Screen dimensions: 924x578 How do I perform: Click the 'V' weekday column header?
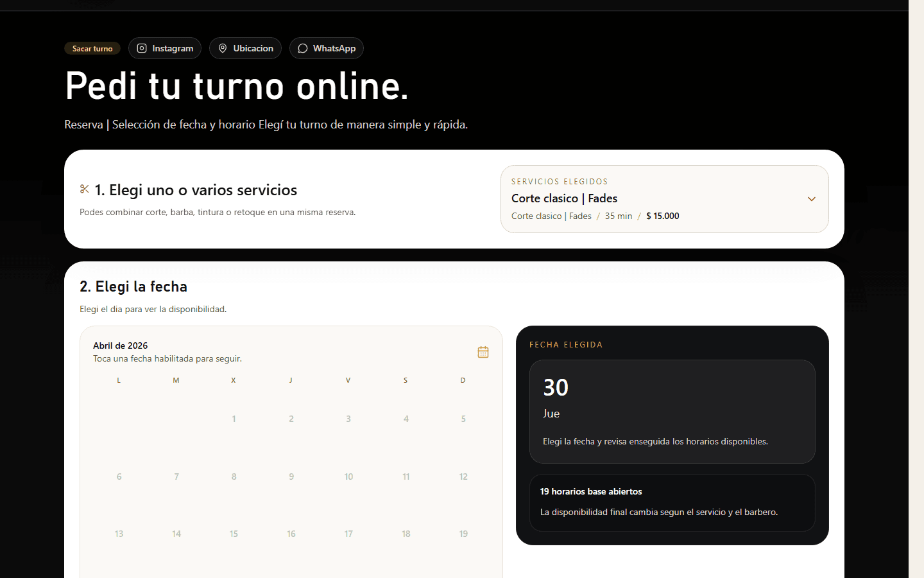pyautogui.click(x=348, y=380)
